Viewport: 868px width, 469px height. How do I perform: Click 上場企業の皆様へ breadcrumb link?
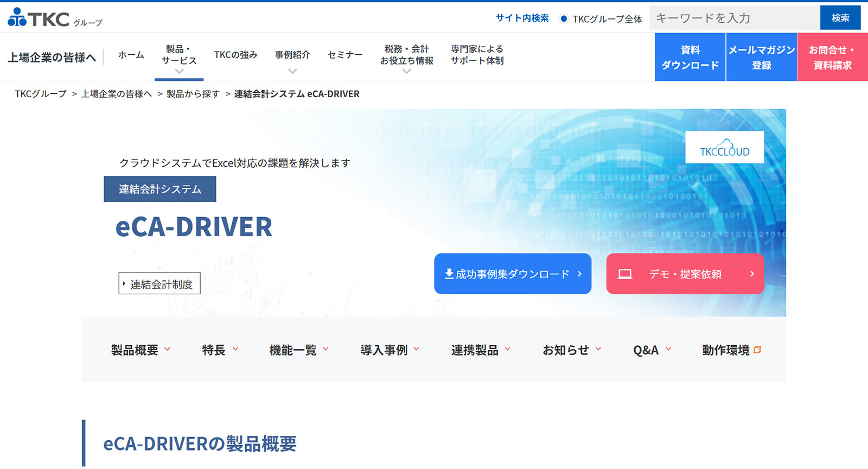pos(117,94)
